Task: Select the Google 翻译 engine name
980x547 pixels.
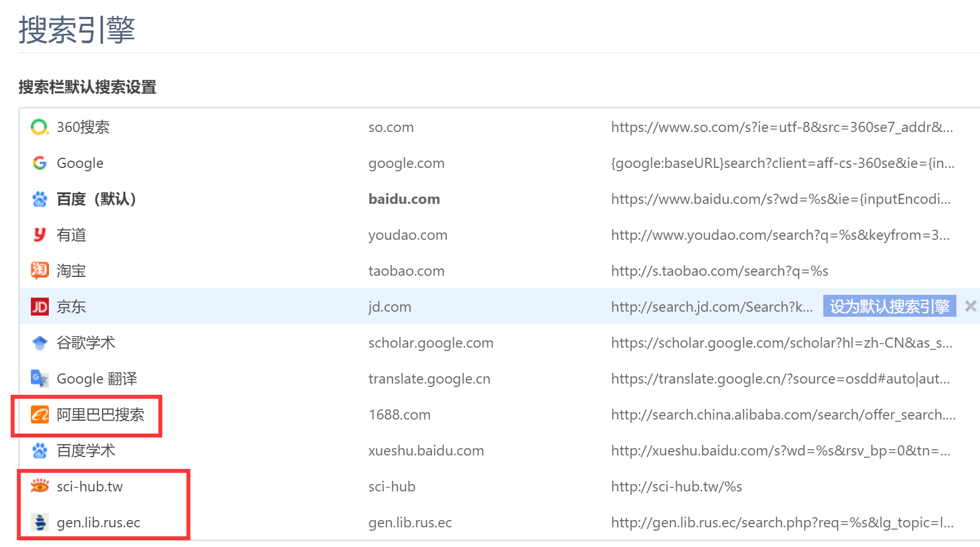Action: 97,379
